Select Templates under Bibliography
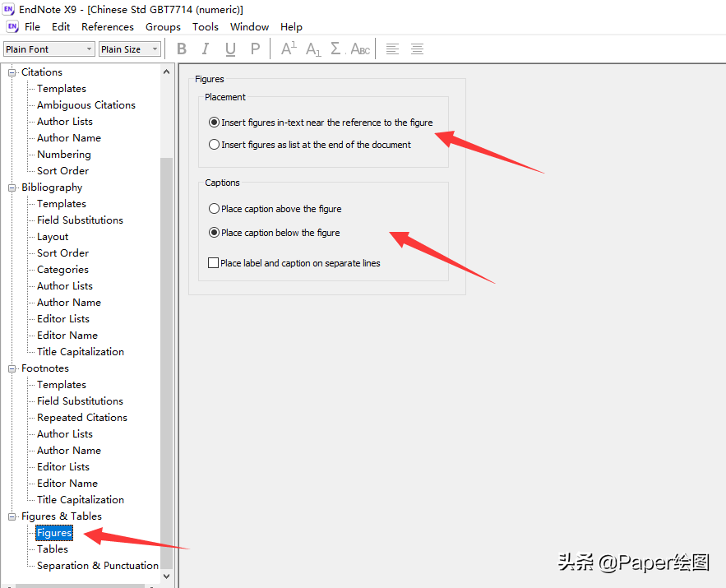Screen dimensions: 726x588 (x=62, y=204)
